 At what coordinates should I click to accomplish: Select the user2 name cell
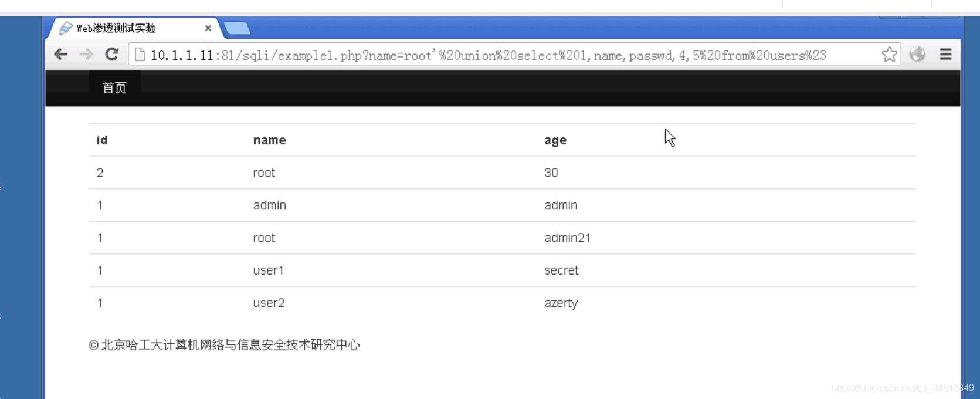(x=269, y=303)
